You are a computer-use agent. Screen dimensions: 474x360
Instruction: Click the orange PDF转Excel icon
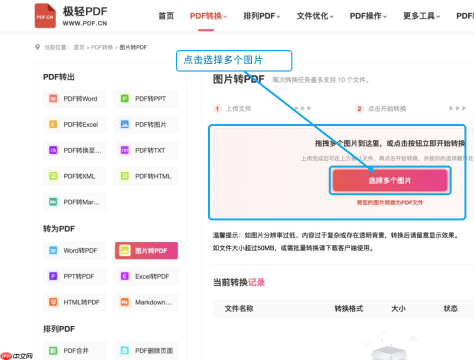click(x=53, y=124)
